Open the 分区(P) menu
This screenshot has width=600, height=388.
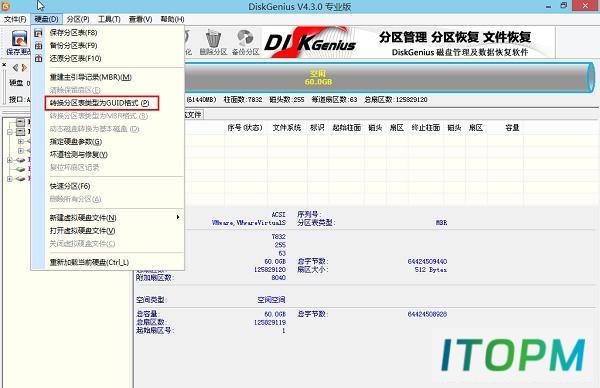[78, 19]
